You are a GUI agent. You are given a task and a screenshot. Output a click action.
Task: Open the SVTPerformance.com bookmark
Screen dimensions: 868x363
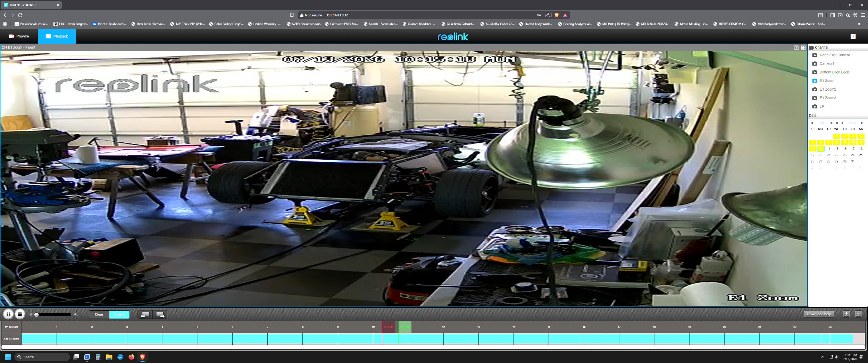tap(303, 24)
